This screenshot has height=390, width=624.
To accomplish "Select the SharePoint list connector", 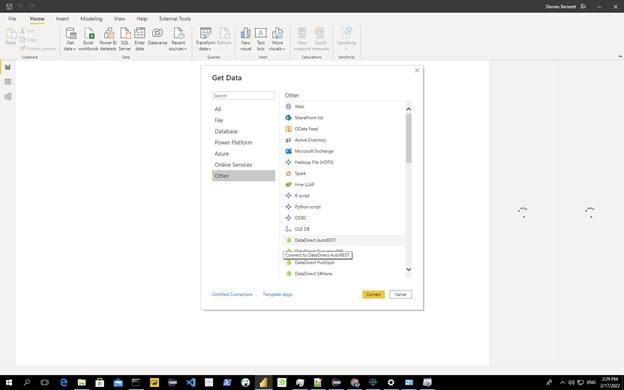I will [x=344, y=118].
